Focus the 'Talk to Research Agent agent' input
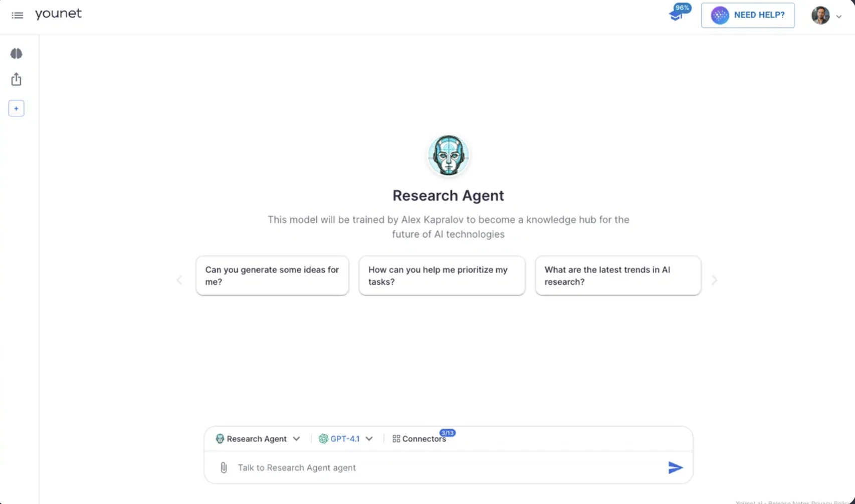This screenshot has height=504, width=855. tap(449, 467)
